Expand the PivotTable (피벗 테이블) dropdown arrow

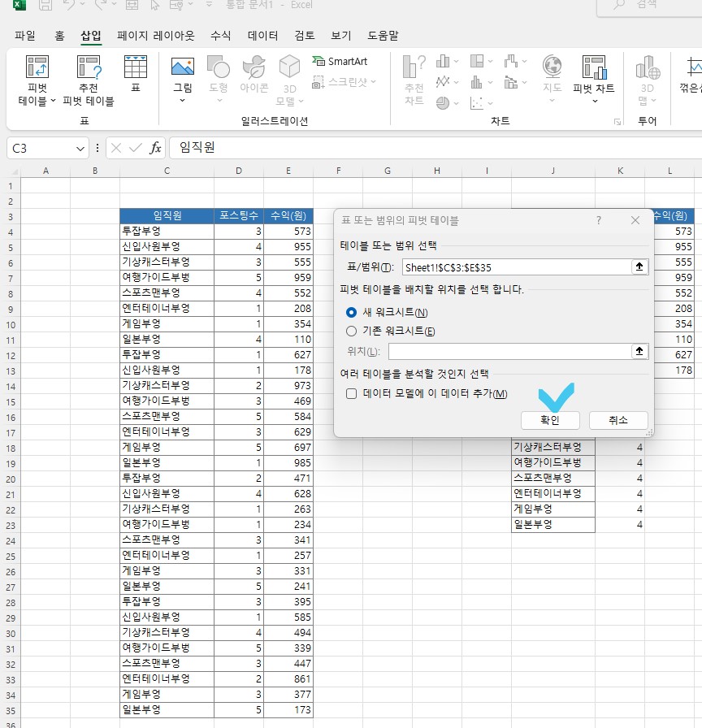pyautogui.click(x=53, y=101)
